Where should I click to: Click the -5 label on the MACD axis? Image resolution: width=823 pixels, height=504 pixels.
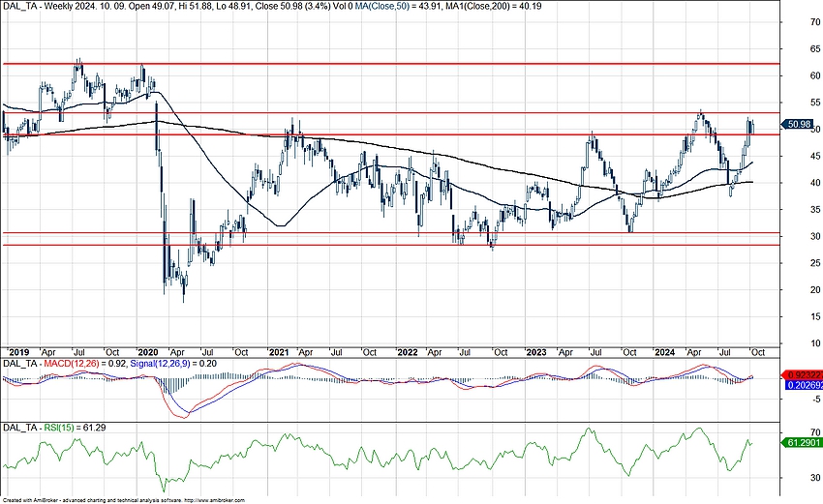tap(816, 400)
